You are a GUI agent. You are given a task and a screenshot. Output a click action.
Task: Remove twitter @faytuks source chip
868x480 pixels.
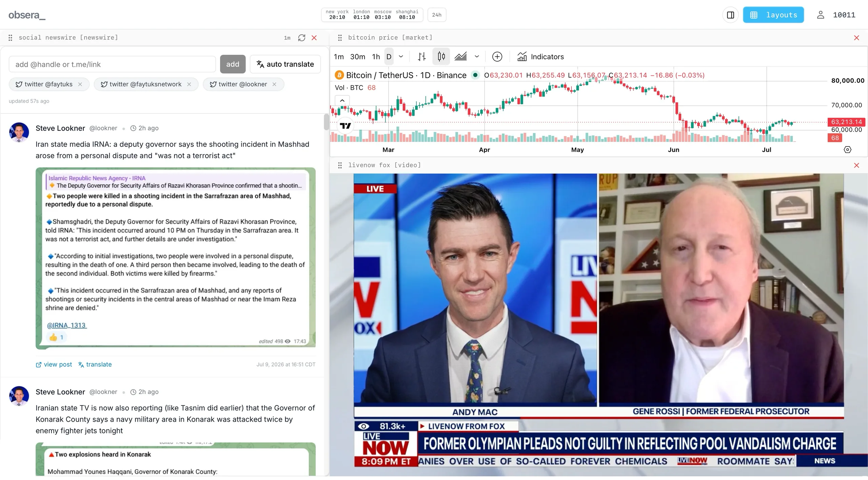[x=80, y=84]
